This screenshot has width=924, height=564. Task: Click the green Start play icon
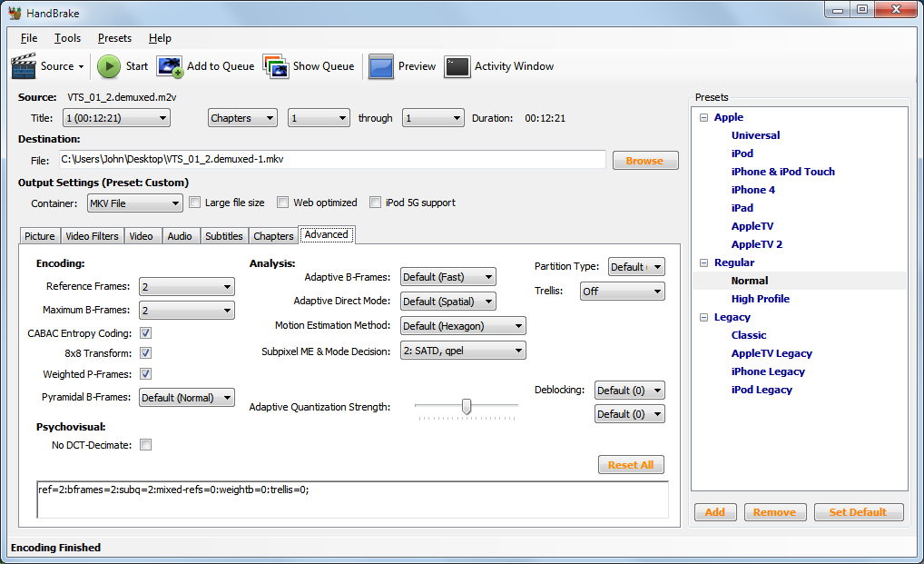108,66
